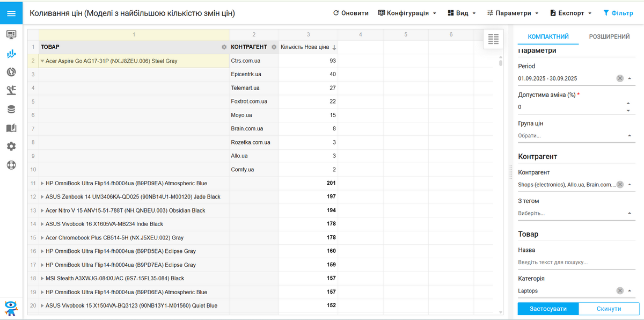Open the price chart analytics sidebar icon
The image size is (644, 320).
coord(11,54)
